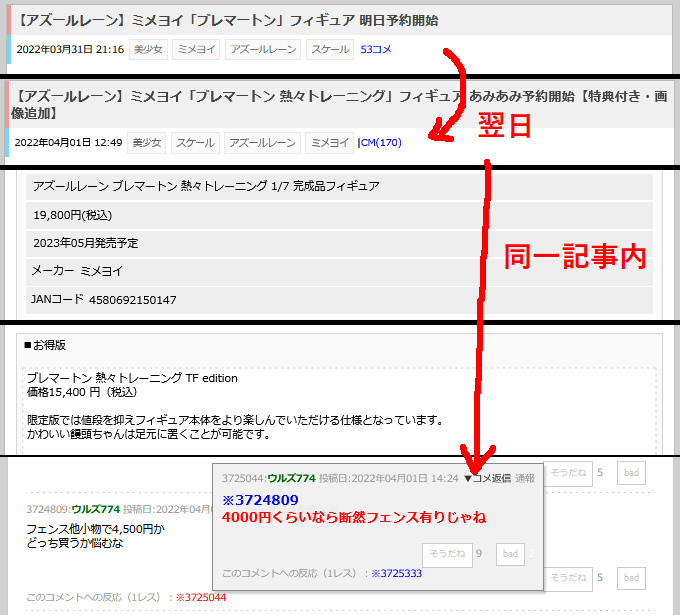The width and height of the screenshot is (680, 615).
Task: Open the 53コメ comments link
Action: pos(375,49)
